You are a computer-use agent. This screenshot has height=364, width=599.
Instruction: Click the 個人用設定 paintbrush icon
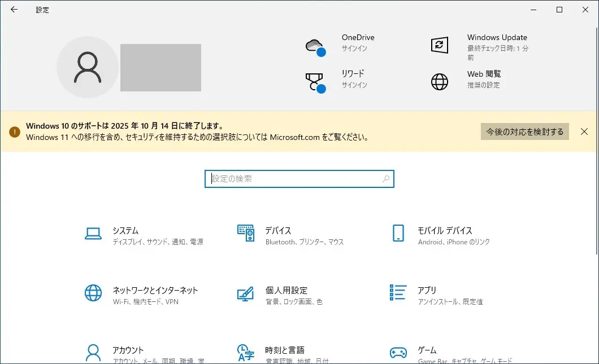pos(245,293)
